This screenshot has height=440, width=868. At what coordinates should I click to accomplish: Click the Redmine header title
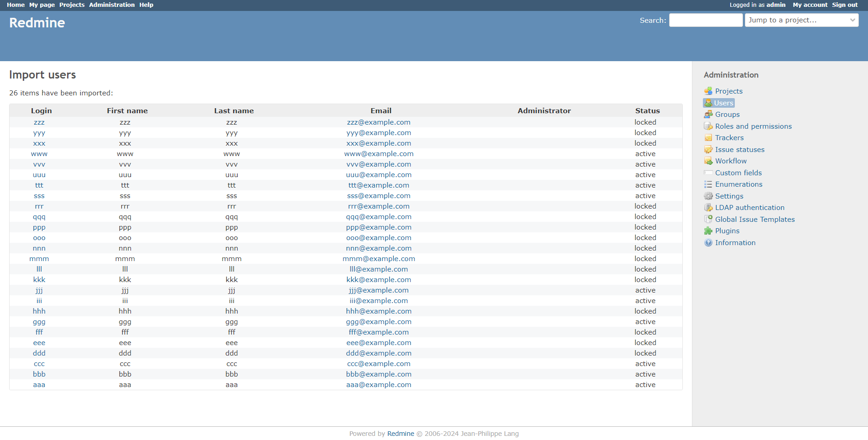pos(37,23)
